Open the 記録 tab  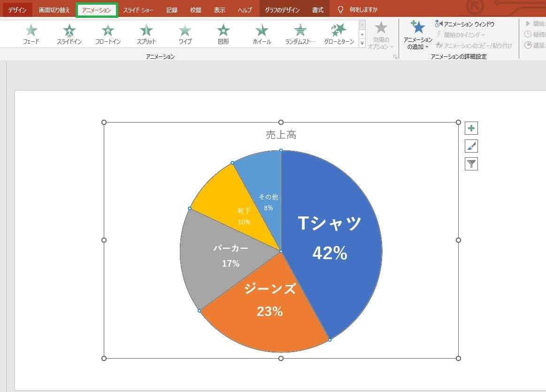coord(172,10)
